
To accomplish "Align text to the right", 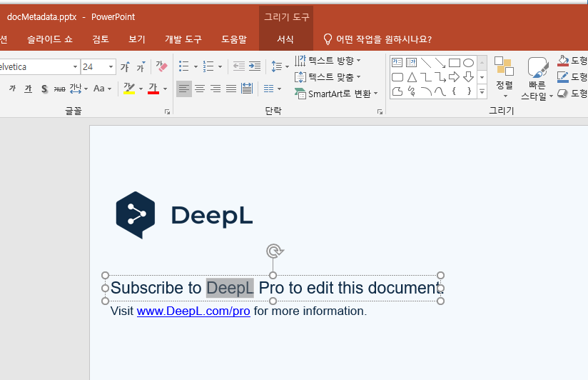I will 216,89.
